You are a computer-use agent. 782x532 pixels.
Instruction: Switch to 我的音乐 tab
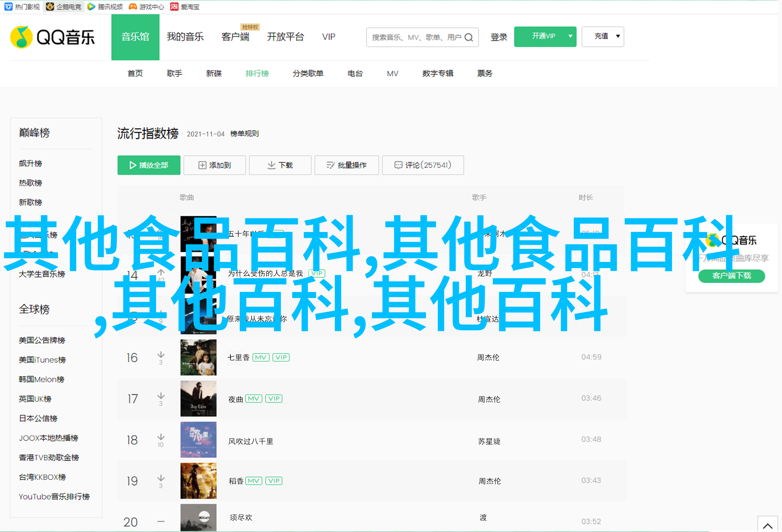(185, 37)
